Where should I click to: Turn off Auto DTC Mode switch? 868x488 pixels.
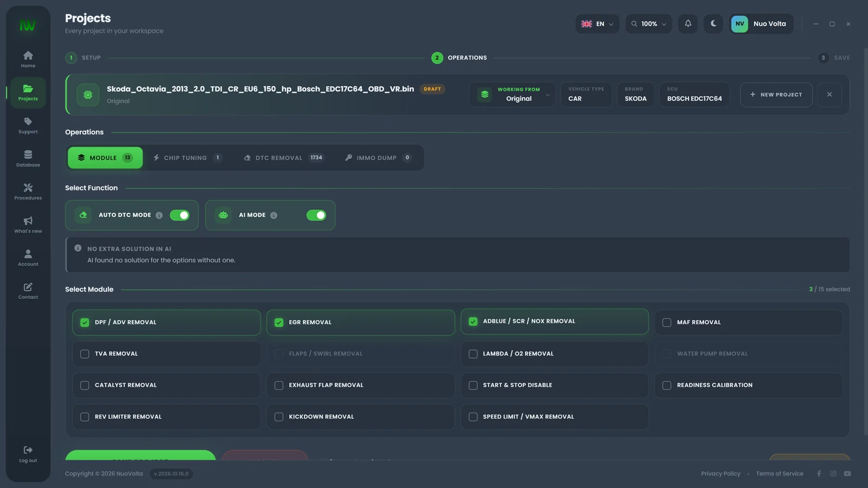[x=180, y=215]
